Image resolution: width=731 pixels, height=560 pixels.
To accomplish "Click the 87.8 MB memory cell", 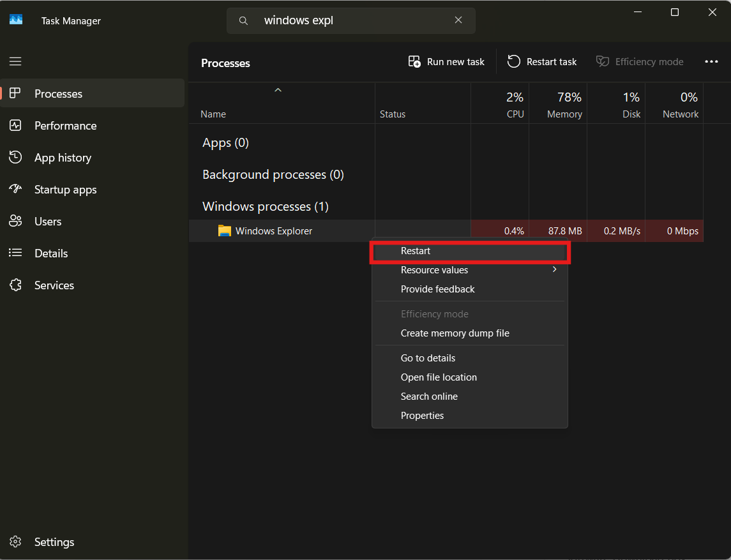I will click(558, 231).
